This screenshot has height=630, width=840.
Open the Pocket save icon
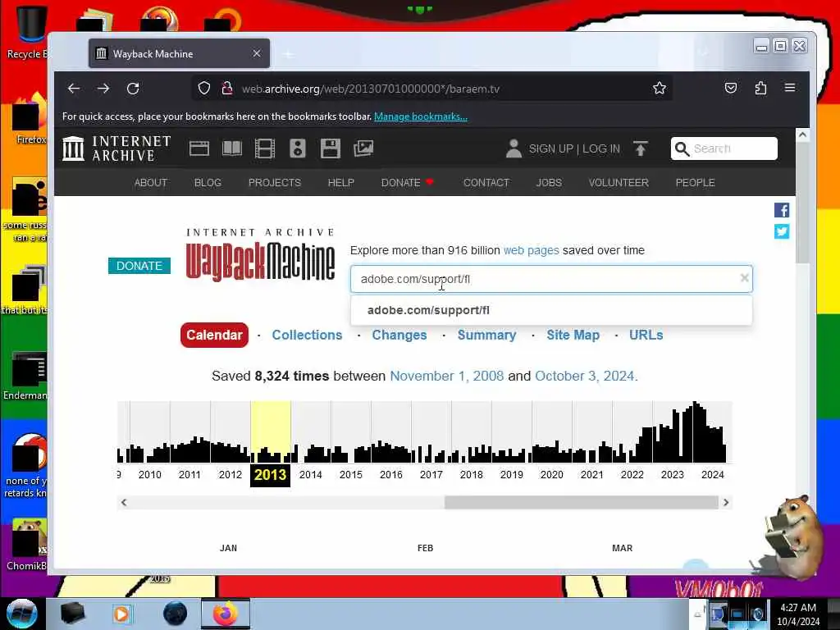tap(731, 88)
